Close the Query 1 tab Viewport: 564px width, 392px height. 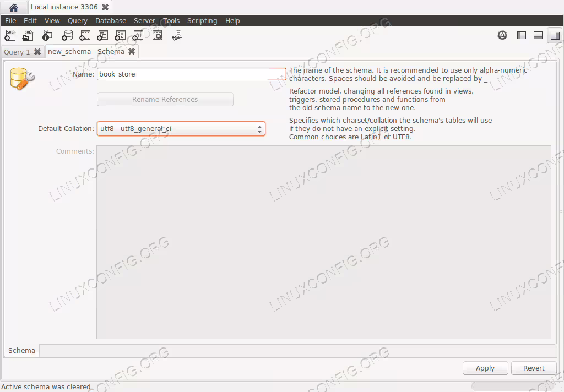pos(37,51)
